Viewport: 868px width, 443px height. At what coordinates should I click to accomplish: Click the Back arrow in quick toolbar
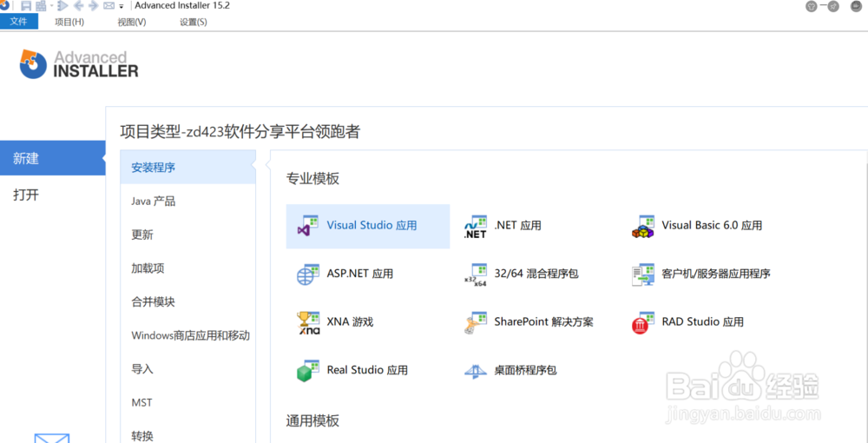(x=78, y=6)
